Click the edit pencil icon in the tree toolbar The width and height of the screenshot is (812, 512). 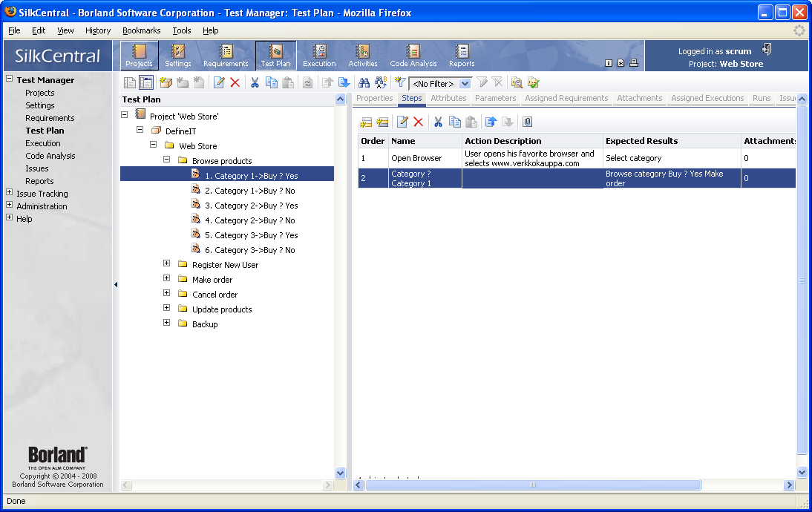pos(219,82)
